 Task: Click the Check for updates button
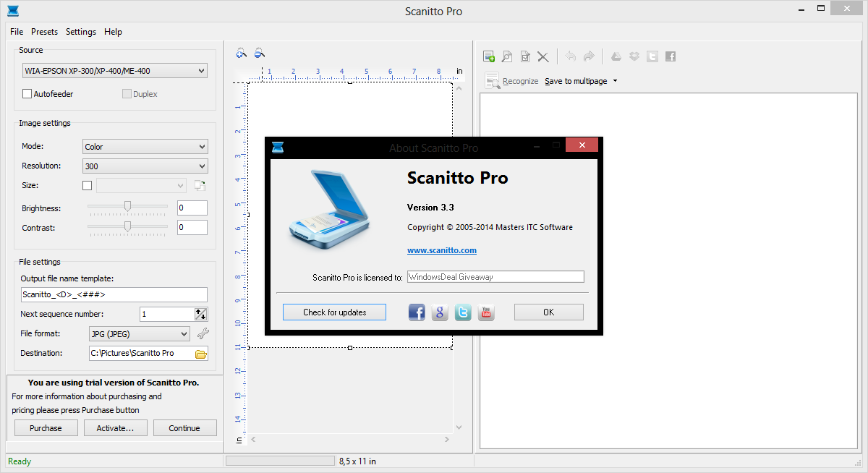[x=334, y=312]
